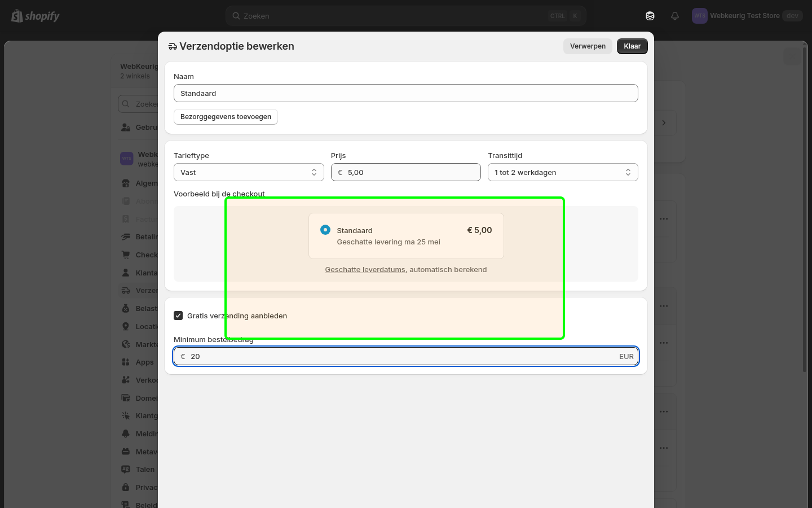Click the Naam field containing Standaard
This screenshot has height=508, width=812.
coord(406,93)
